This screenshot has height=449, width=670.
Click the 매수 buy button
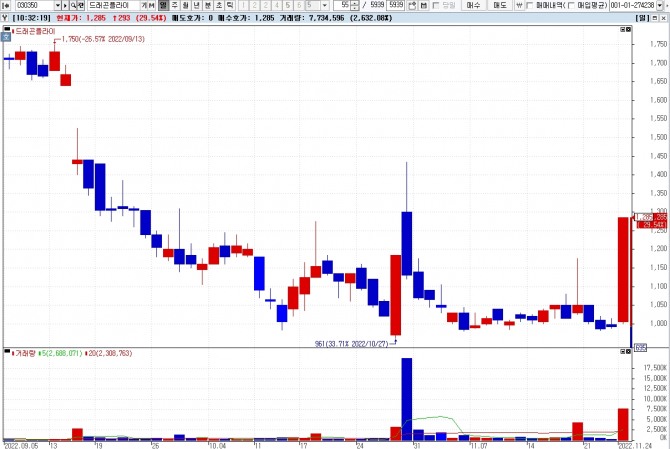(x=473, y=5)
